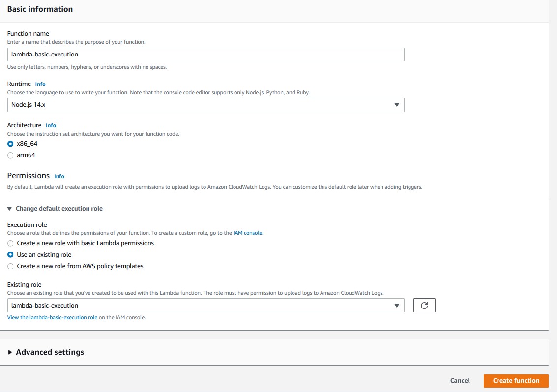This screenshot has height=392, width=557.
Task: Choose Create a new role from AWS policy templates
Action: pyautogui.click(x=10, y=266)
